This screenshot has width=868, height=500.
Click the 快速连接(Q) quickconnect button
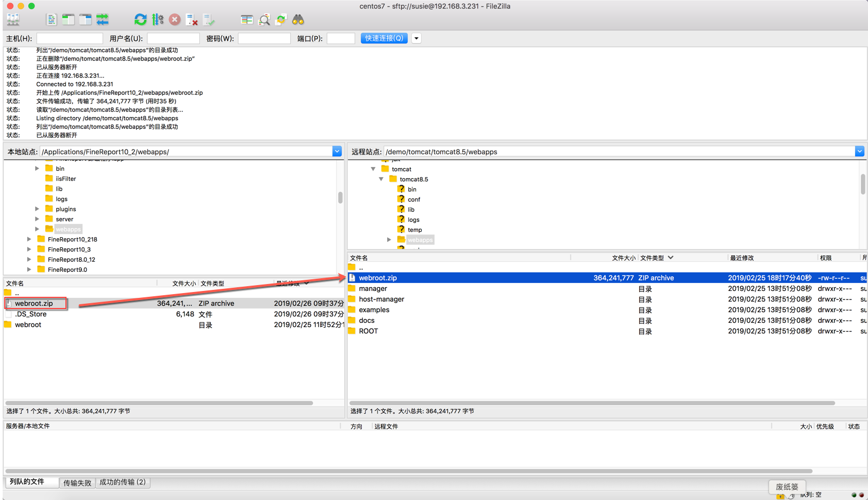[x=384, y=38]
